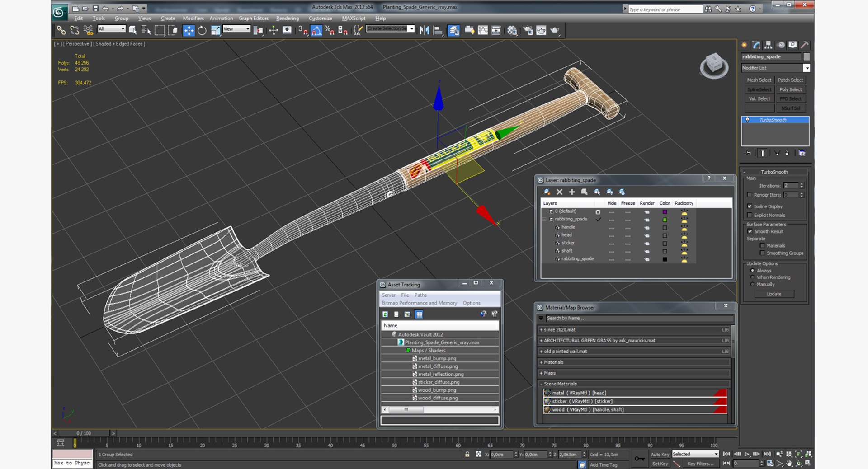Activate the Select and Scale tool

216,30
